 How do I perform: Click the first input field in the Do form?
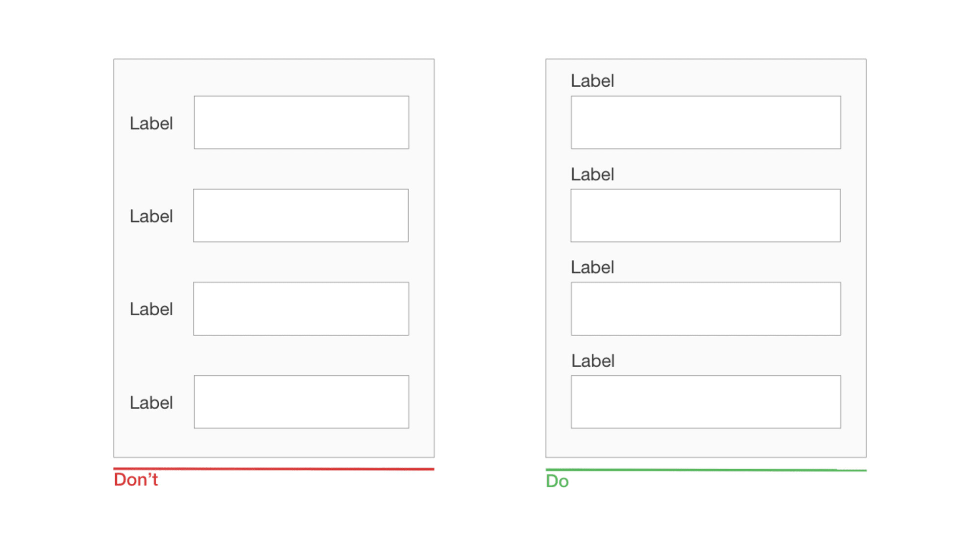706,123
